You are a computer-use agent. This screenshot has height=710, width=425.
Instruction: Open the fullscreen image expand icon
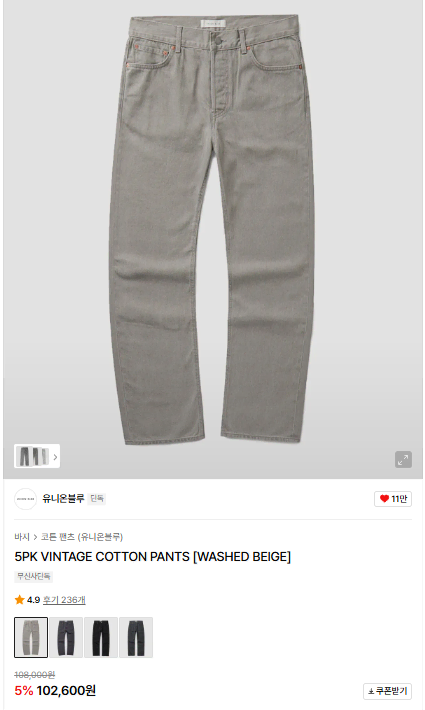pos(403,459)
